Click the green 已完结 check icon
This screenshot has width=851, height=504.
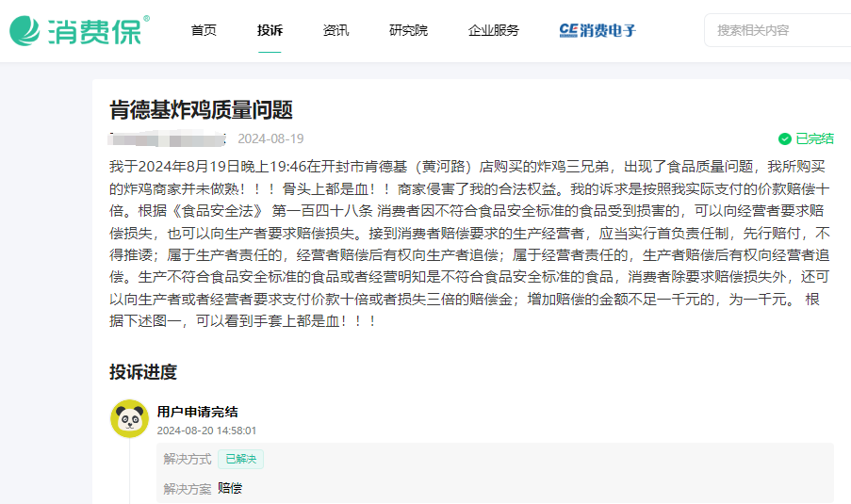[785, 139]
